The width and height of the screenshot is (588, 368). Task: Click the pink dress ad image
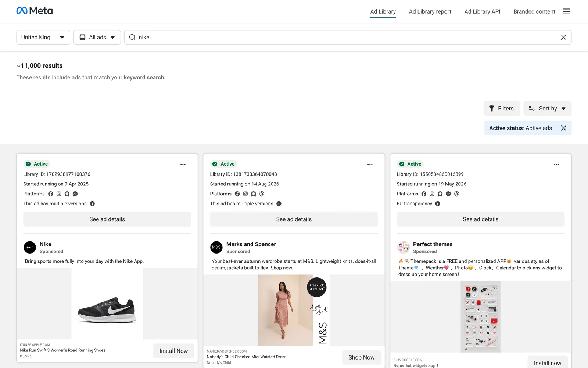(x=294, y=310)
